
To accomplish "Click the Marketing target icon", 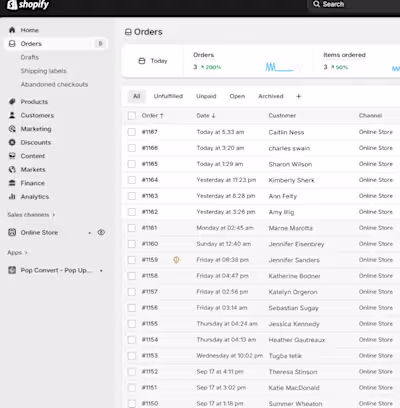I will [x=12, y=129].
